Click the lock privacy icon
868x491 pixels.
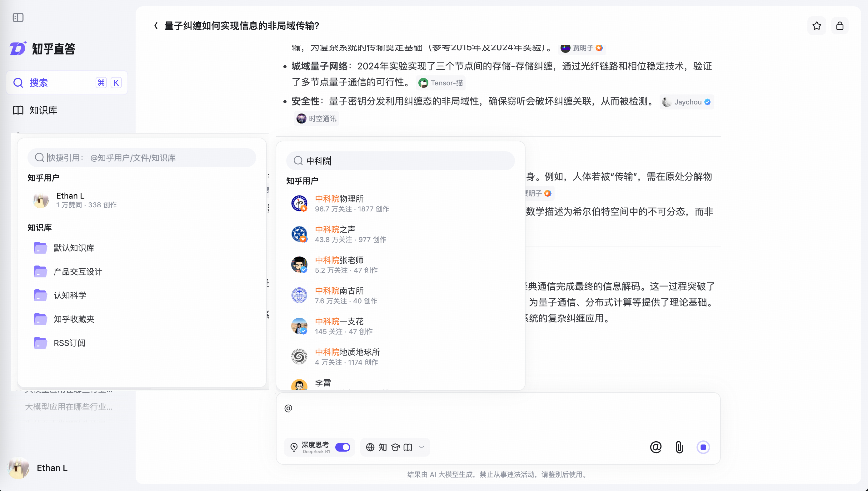[x=840, y=26]
